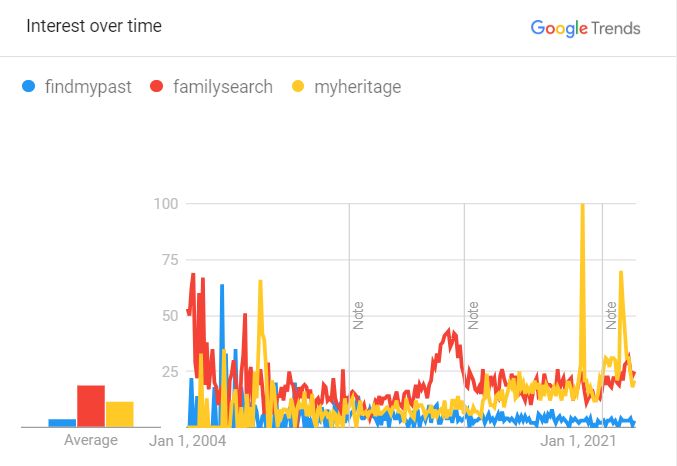The image size is (677, 466).
Task: Click the Google Trends logo
Action: [x=585, y=28]
